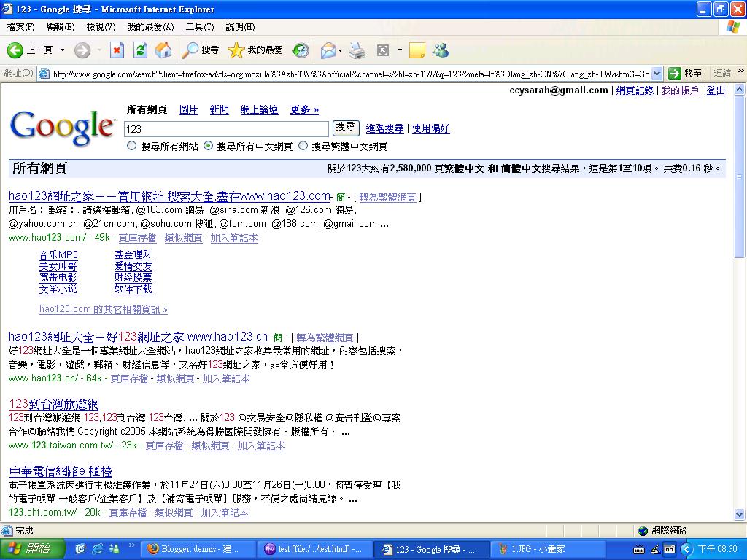Open 更多 » more Google services
Screen dimensions: 747x560
[304, 109]
